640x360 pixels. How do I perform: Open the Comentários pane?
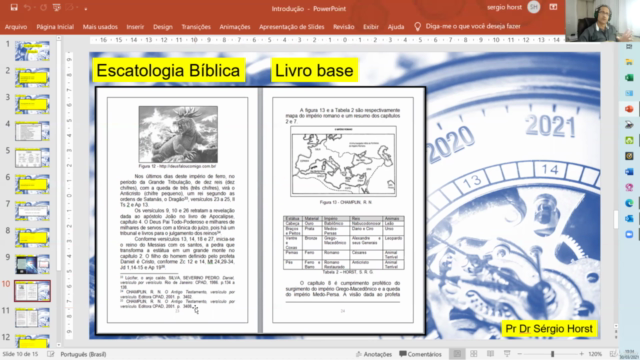(x=420, y=354)
